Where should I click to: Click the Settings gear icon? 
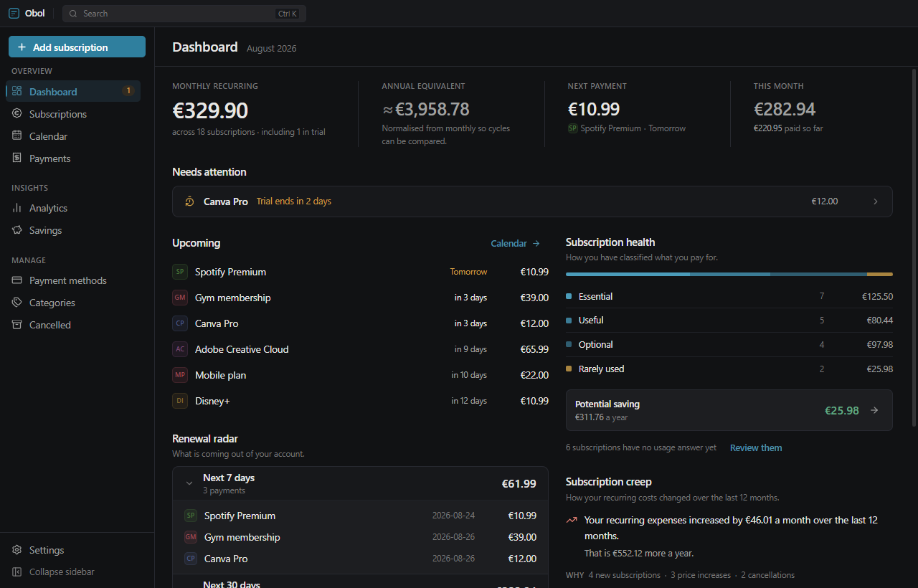pyautogui.click(x=17, y=549)
